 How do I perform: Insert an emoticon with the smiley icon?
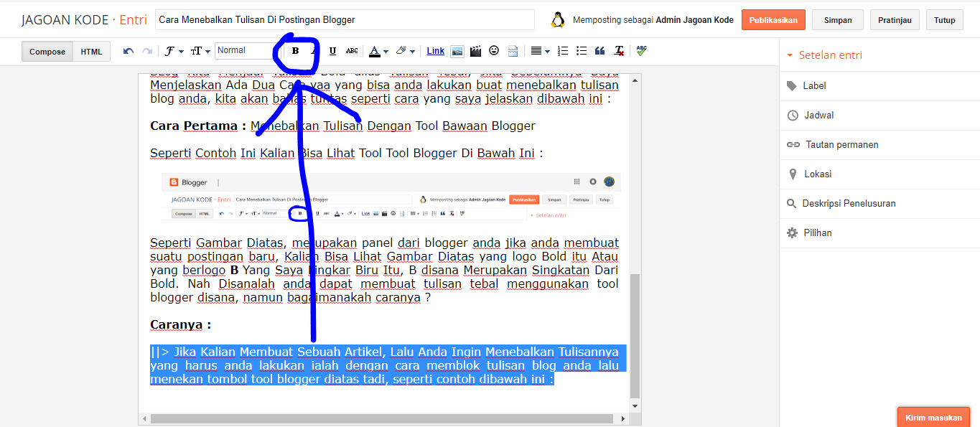pyautogui.click(x=493, y=50)
